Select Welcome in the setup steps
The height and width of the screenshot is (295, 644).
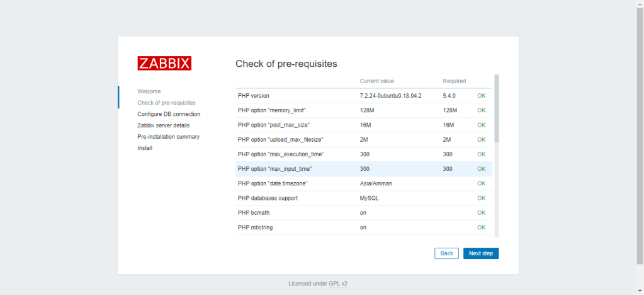tap(149, 91)
